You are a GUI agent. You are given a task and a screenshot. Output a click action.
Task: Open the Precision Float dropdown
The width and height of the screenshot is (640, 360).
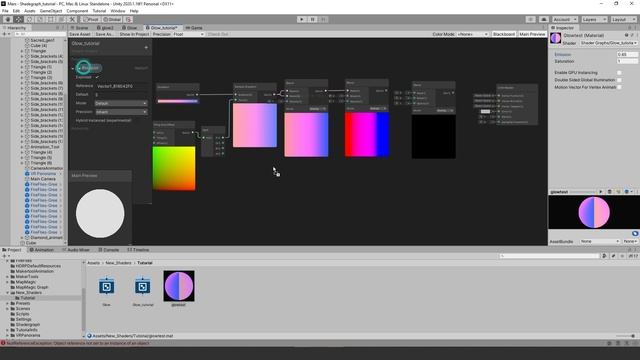click(188, 34)
